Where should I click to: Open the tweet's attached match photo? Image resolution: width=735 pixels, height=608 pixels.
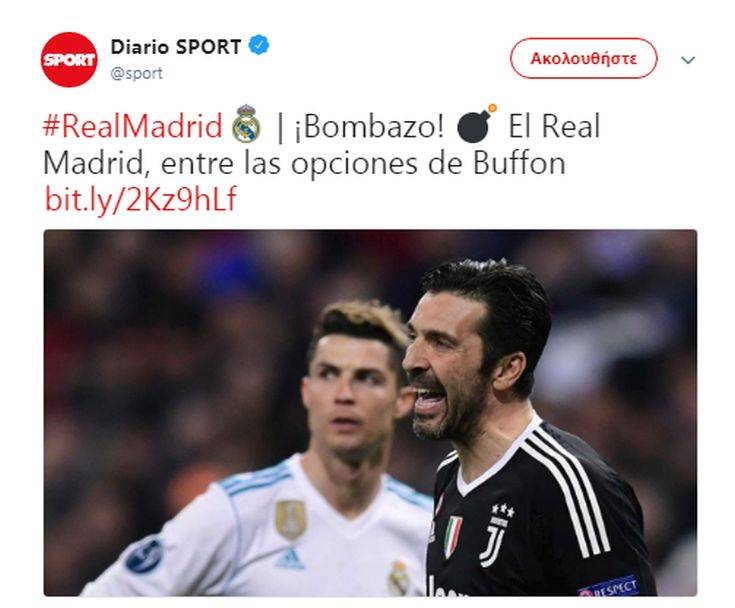coord(370,413)
